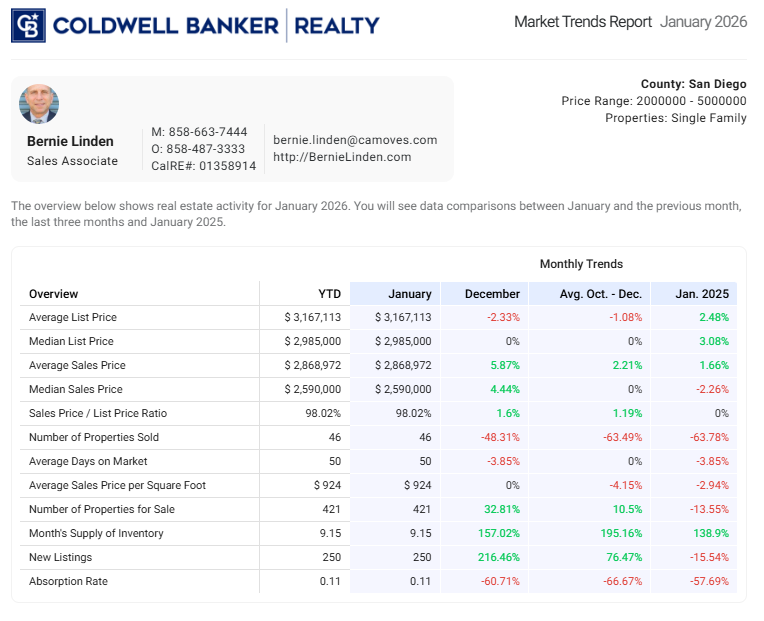Click the Median Sales Price row label

[76, 389]
